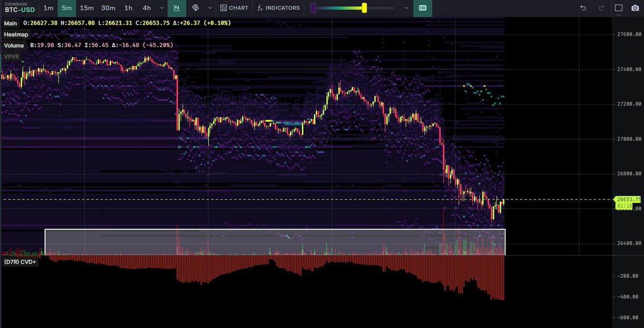The height and width of the screenshot is (328, 644).
Task: Click the -200.00 CVD axis label
Action: (629, 276)
